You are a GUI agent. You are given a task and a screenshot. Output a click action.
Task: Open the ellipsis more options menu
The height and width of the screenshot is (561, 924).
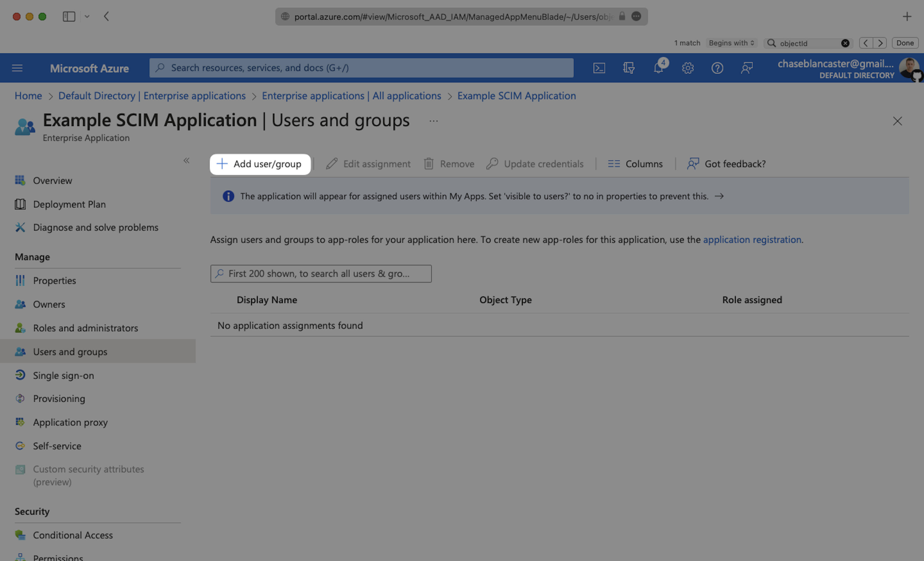pyautogui.click(x=434, y=121)
